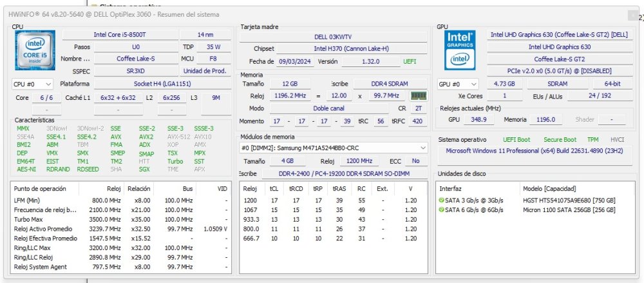Open the CPU #0 selector dropdown
Screen dimensions: 644x283
click(32, 84)
